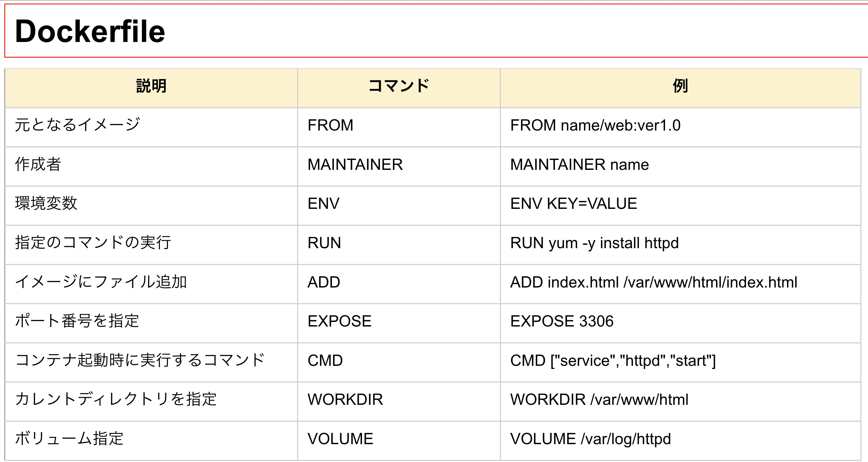The width and height of the screenshot is (868, 462).
Task: Select the 指定のコマンドの実行 description cell
Action: 93,243
